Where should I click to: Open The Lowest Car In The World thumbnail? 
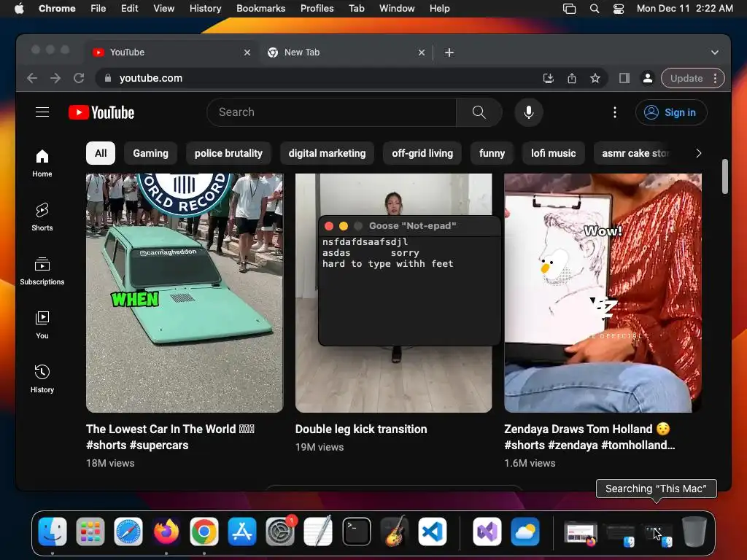click(185, 293)
